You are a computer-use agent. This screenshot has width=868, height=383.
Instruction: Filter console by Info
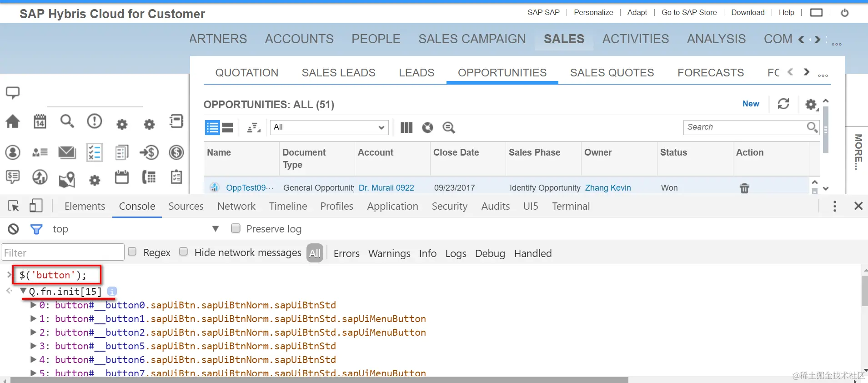pyautogui.click(x=428, y=253)
